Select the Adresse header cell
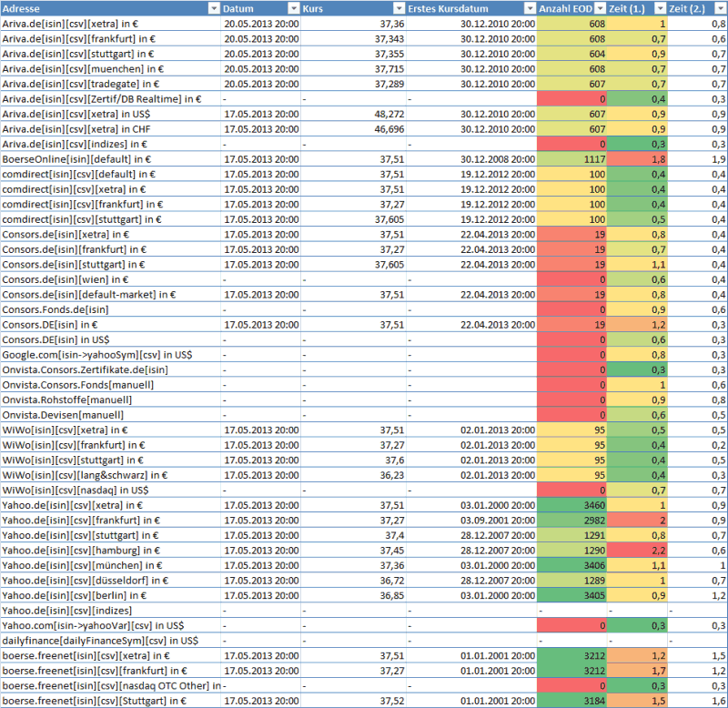The width and height of the screenshot is (728, 708). tap(110, 8)
